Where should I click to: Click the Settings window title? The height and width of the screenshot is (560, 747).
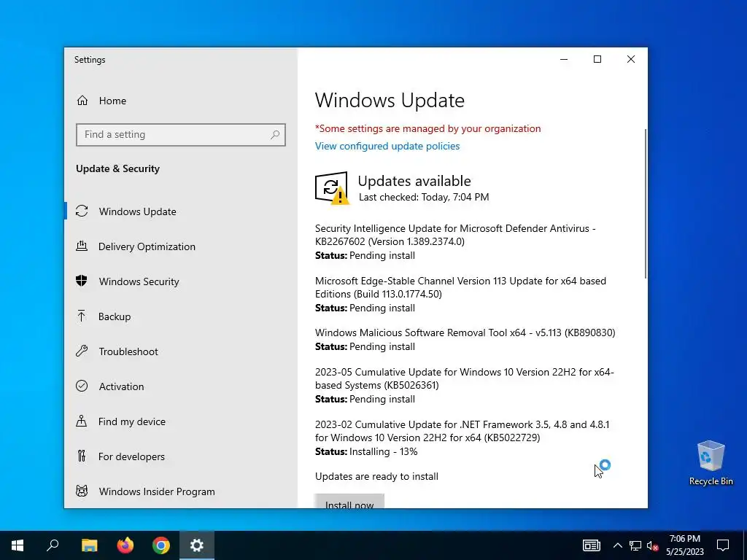coord(90,60)
